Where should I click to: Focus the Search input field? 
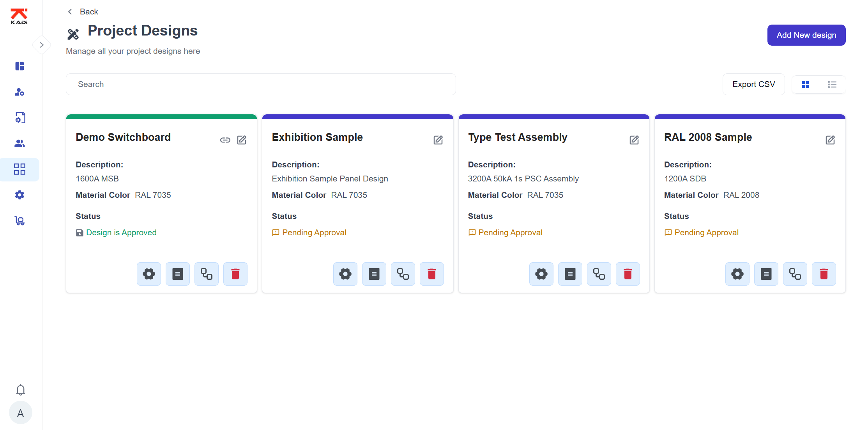click(x=260, y=84)
